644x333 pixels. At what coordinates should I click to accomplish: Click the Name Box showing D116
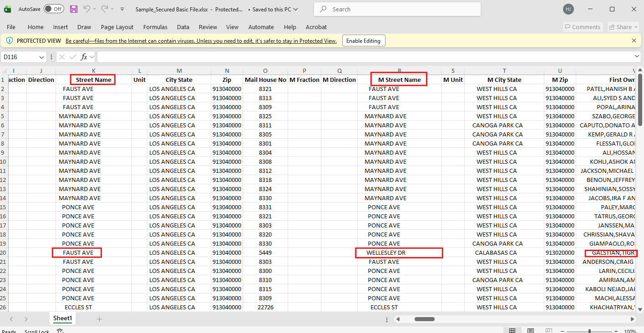19,57
